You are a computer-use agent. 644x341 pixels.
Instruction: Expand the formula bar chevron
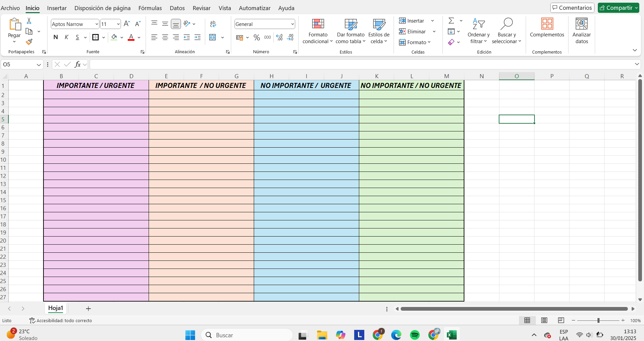(637, 64)
